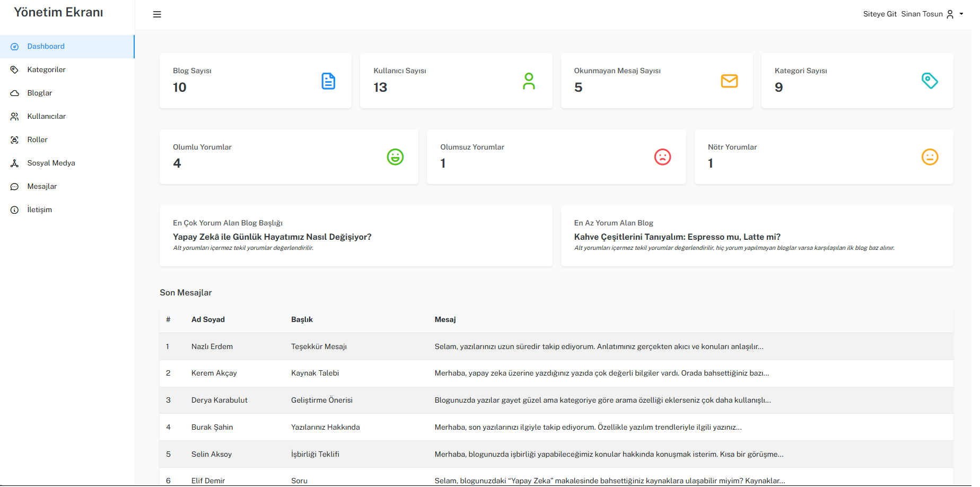The height and width of the screenshot is (487, 980).
Task: Select Roller from the sidebar
Action: 38,140
